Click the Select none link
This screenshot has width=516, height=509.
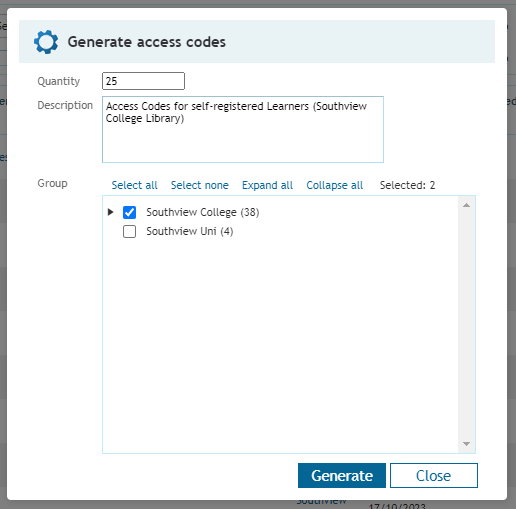(200, 185)
